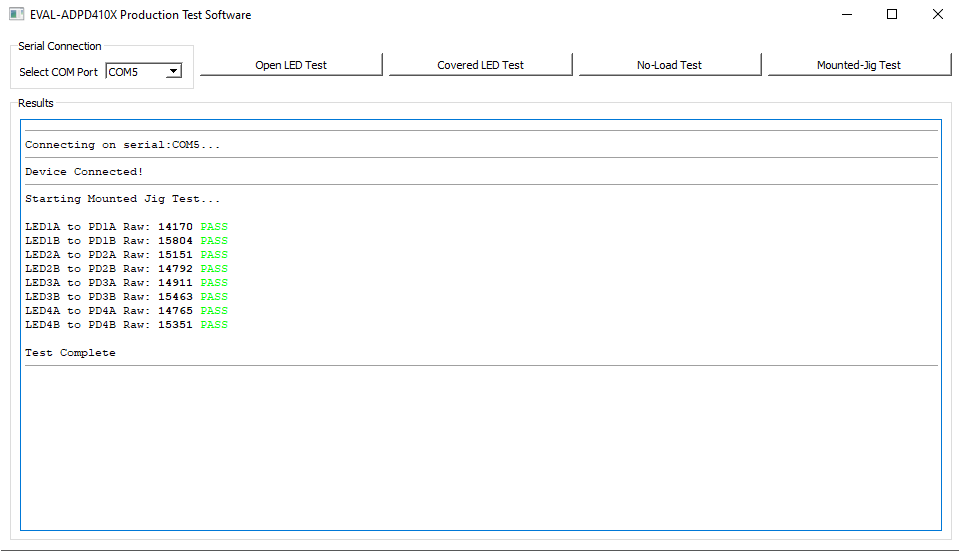Click the LED2B raw value 14792
Viewport: 959px width, 551px height.
tap(175, 269)
